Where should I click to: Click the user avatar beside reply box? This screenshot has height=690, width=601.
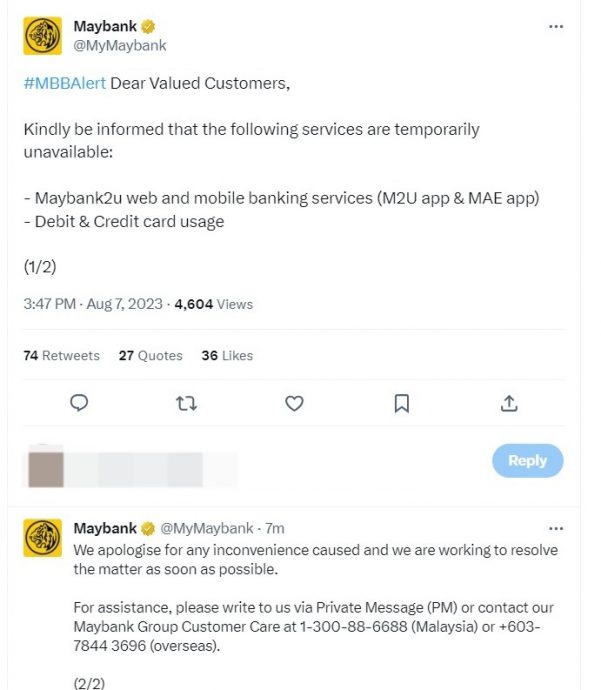point(46,469)
